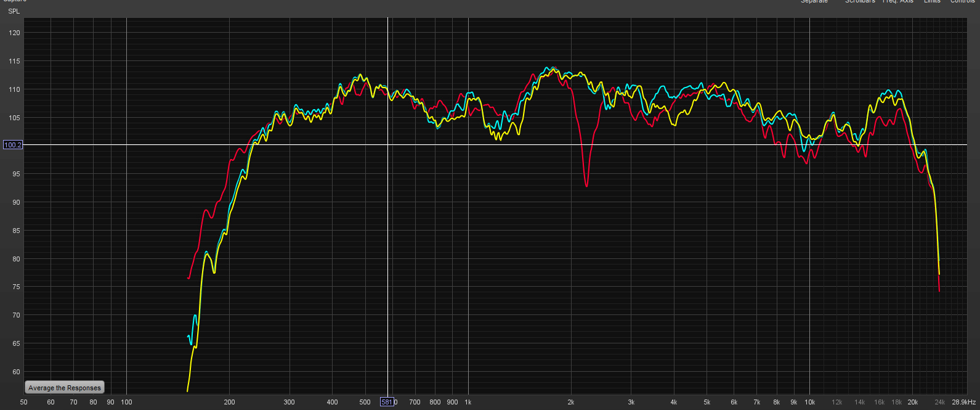The image size is (980, 410).
Task: Click the 105 dB axis label
Action: point(14,118)
